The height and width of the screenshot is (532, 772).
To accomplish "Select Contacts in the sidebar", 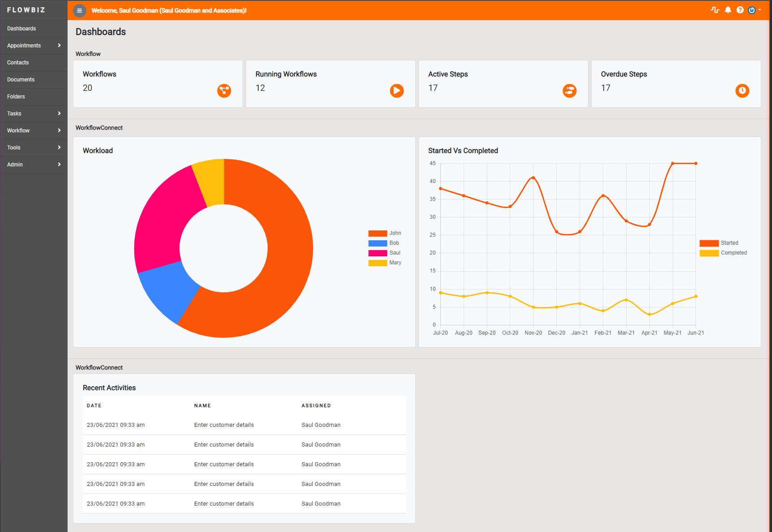I will click(18, 63).
